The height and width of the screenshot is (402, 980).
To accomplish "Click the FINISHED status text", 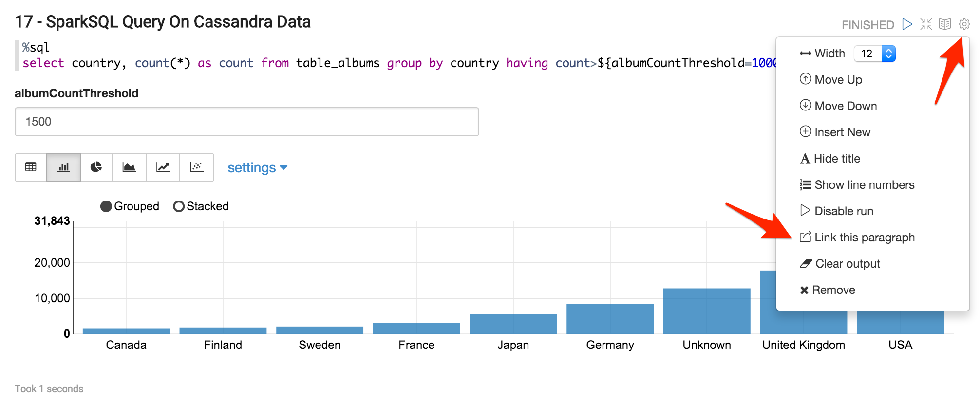I will pos(868,25).
